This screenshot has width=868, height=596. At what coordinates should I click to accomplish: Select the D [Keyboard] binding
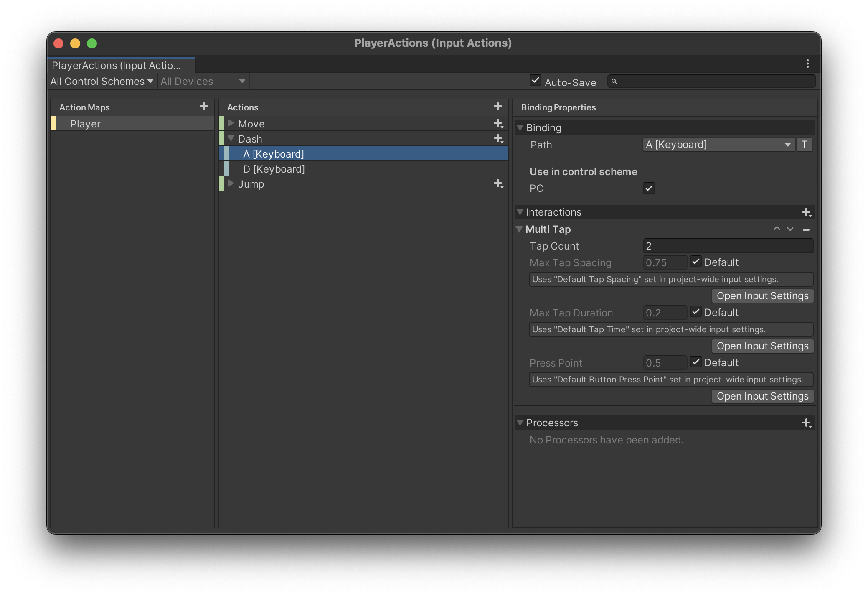click(x=274, y=169)
